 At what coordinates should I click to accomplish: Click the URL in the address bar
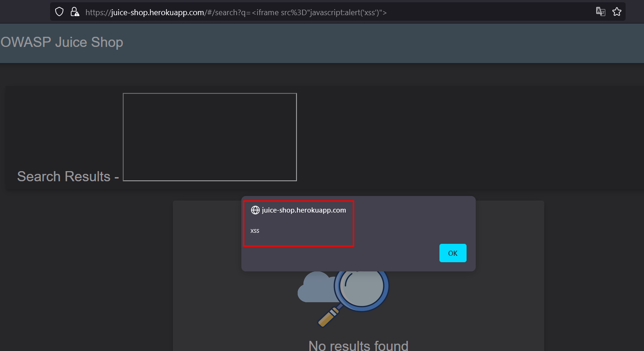pos(236,12)
